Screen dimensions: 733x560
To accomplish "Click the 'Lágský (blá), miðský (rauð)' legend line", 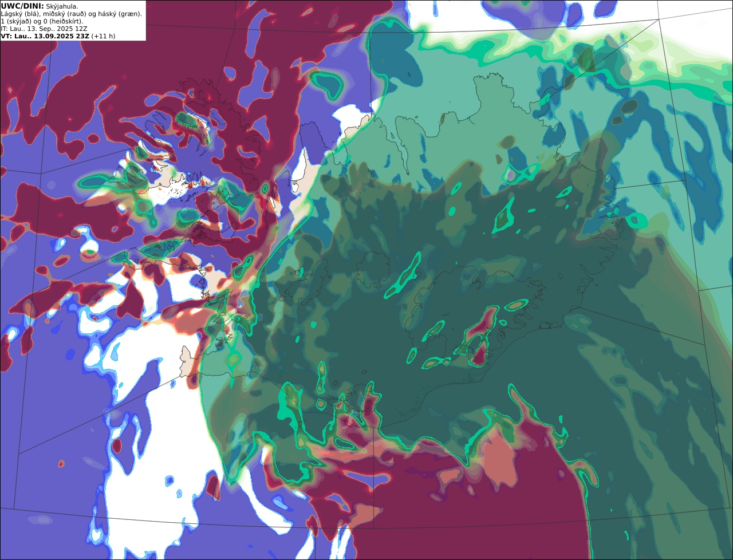I will tap(71, 14).
